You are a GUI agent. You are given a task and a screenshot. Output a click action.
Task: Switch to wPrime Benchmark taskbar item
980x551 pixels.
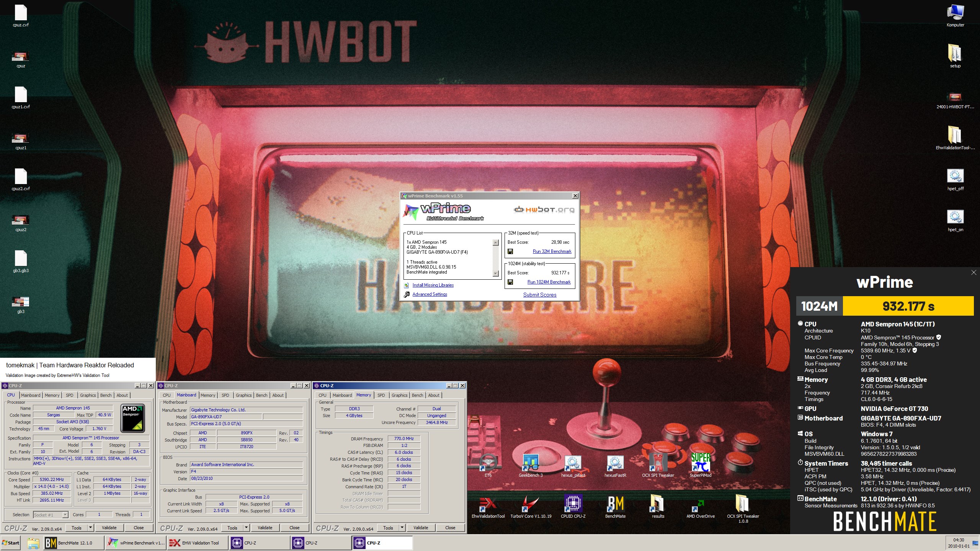click(x=136, y=543)
